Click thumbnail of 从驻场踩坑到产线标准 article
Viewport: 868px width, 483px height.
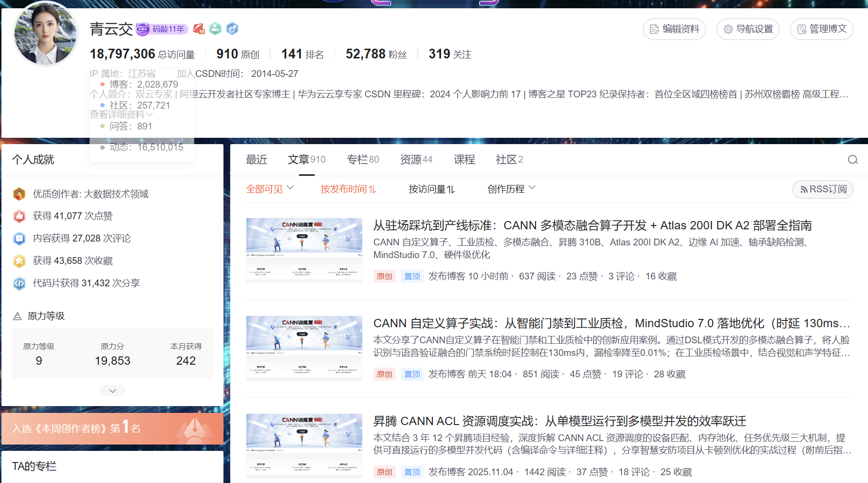click(304, 250)
